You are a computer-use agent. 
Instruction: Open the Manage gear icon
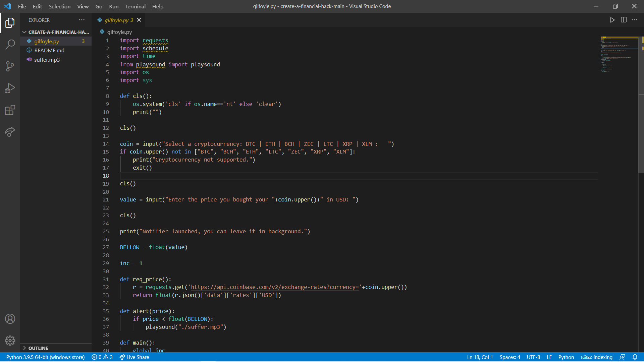10,341
